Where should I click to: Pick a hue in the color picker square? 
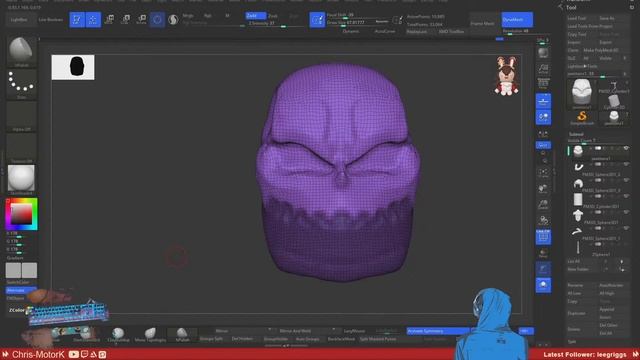21,214
